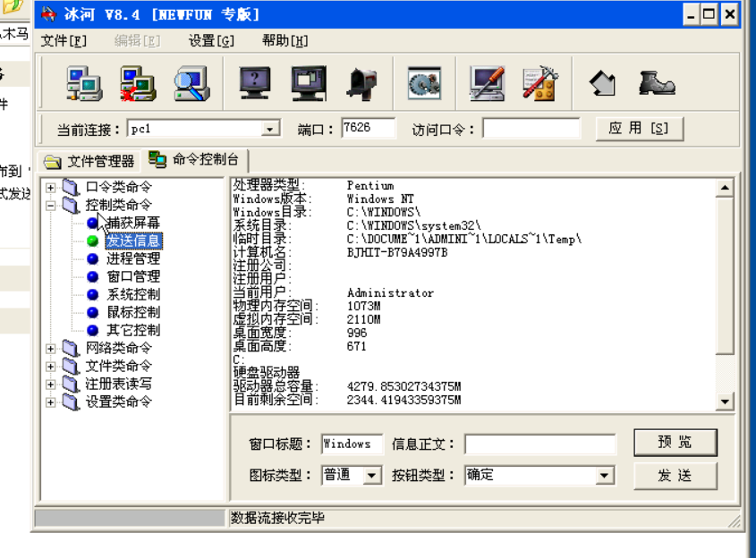
Task: Click the info panel scrollbar up arrow
Action: (x=725, y=188)
